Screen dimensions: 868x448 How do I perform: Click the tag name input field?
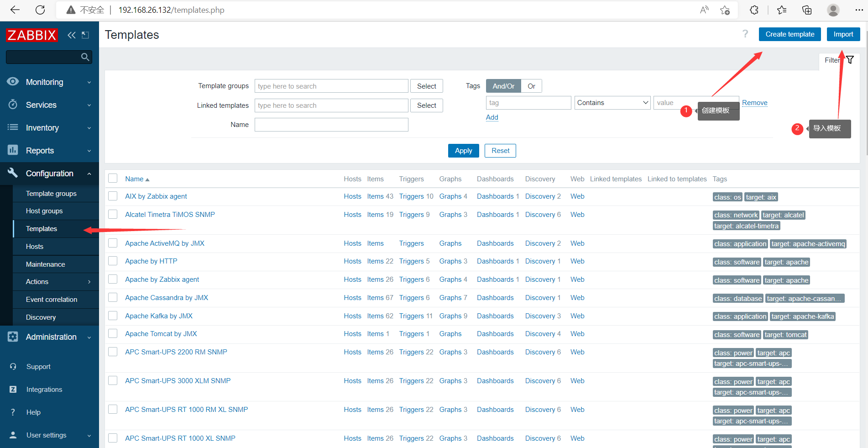point(528,103)
